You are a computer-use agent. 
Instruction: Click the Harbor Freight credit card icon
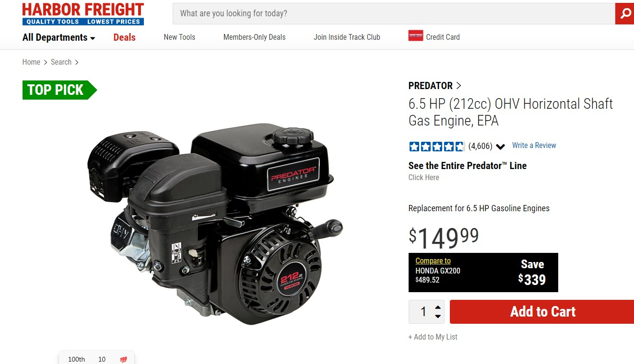pyautogui.click(x=416, y=36)
